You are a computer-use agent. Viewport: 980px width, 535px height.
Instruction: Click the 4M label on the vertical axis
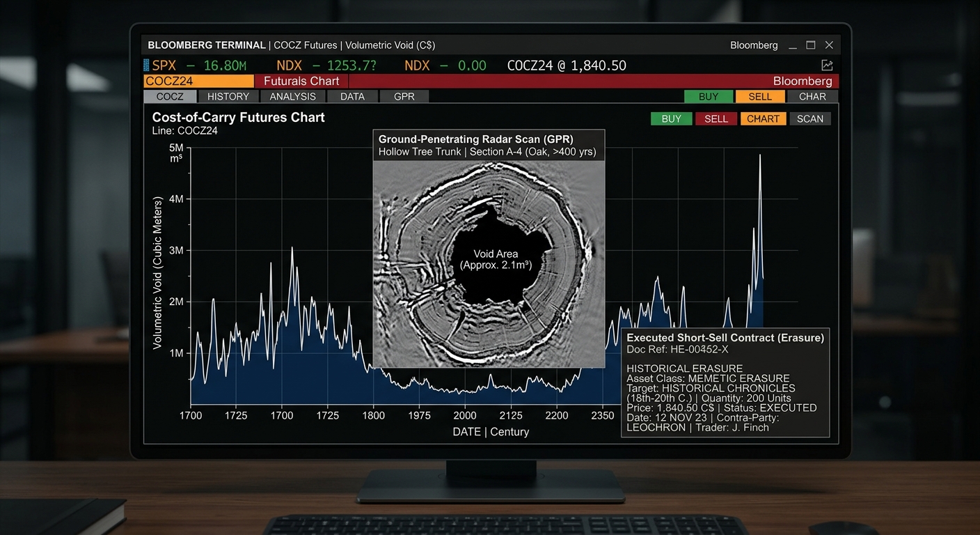tap(176, 199)
